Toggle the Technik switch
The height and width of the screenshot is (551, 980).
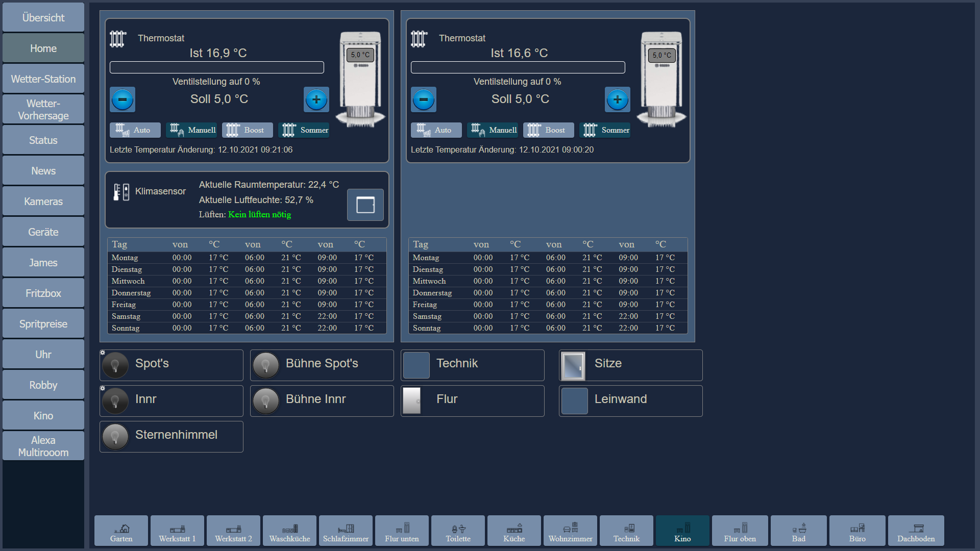[416, 365]
